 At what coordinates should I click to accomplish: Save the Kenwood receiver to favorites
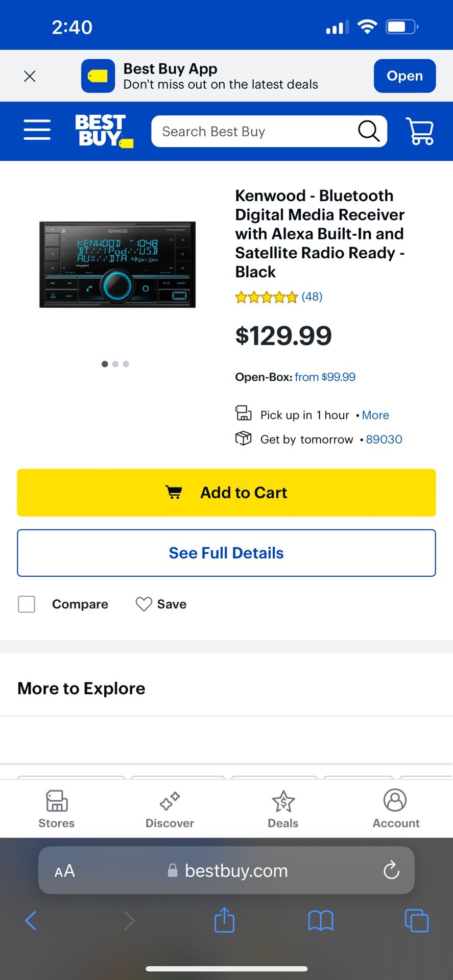click(161, 604)
